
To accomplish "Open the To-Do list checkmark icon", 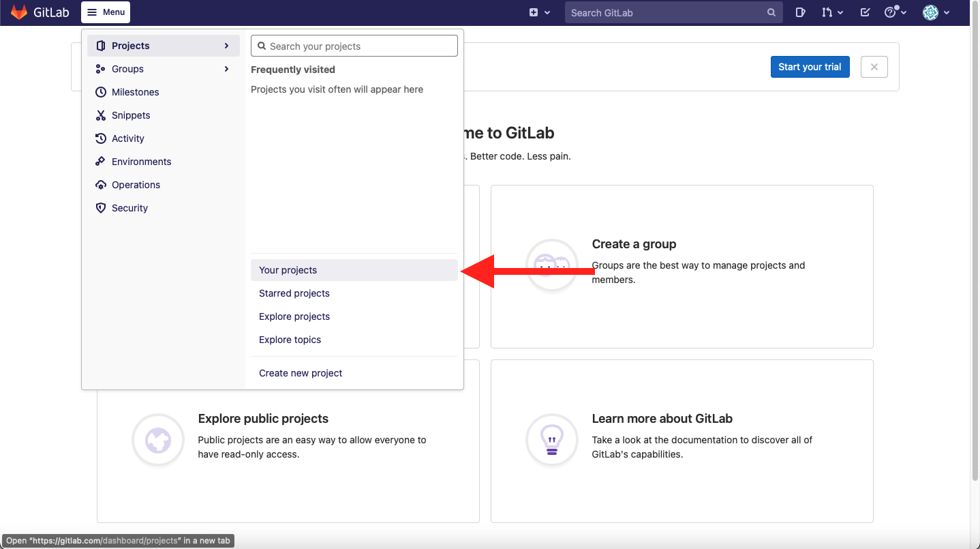I will tap(865, 12).
